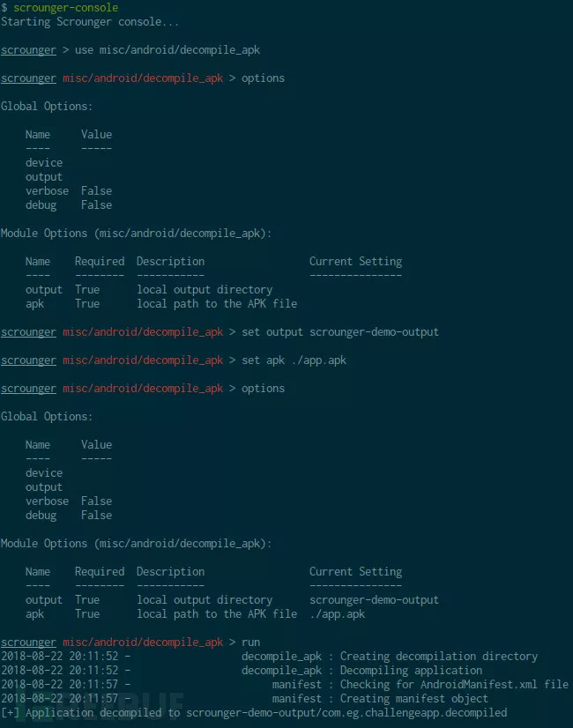The image size is (573, 728).
Task: Click the "Creating manifest object" log message
Action: tap(414, 698)
